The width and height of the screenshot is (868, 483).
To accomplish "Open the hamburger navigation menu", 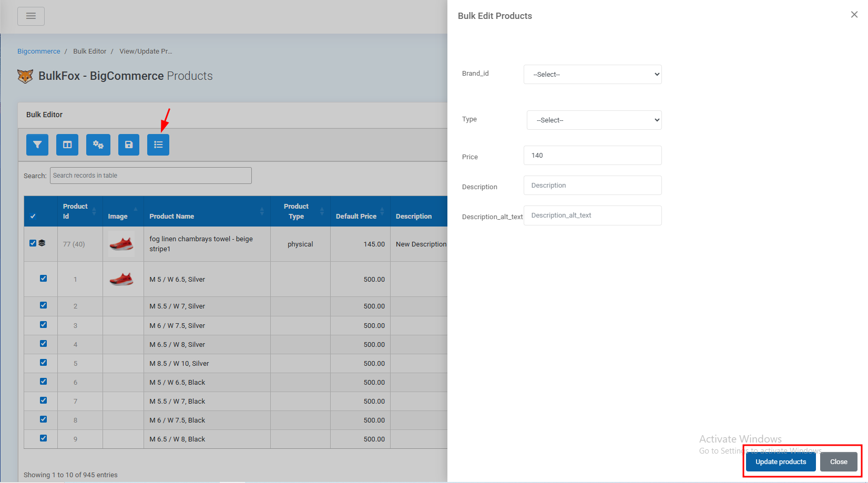I will coord(31,16).
